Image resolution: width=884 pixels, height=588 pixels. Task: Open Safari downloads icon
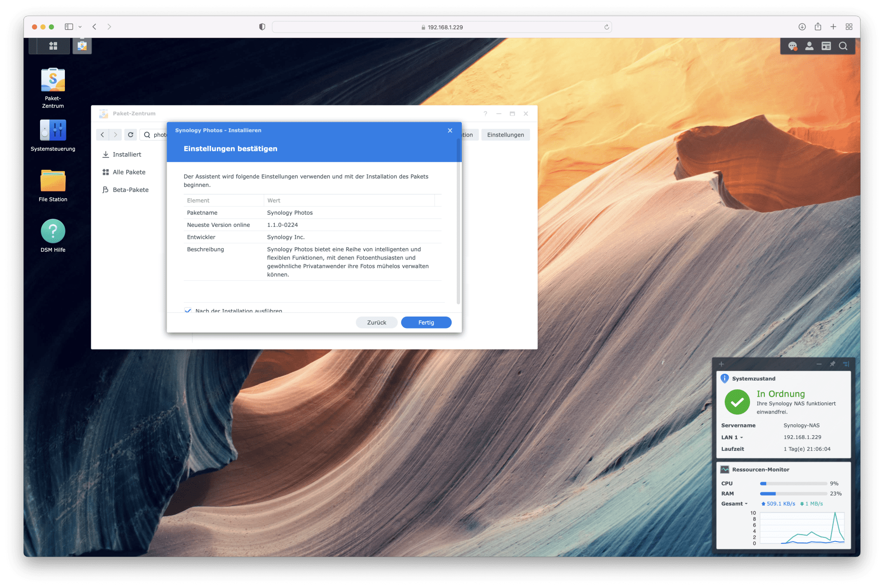click(x=802, y=27)
